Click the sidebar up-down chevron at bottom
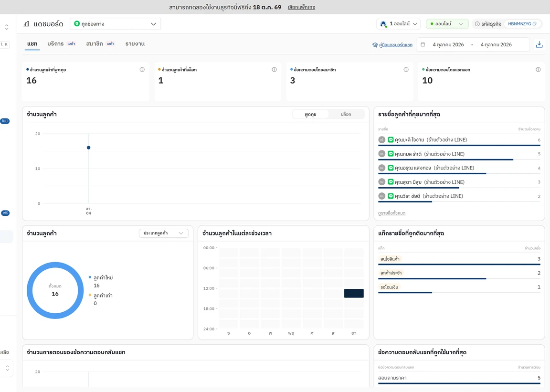Screen dimensions: 550x392 click(x=7, y=368)
